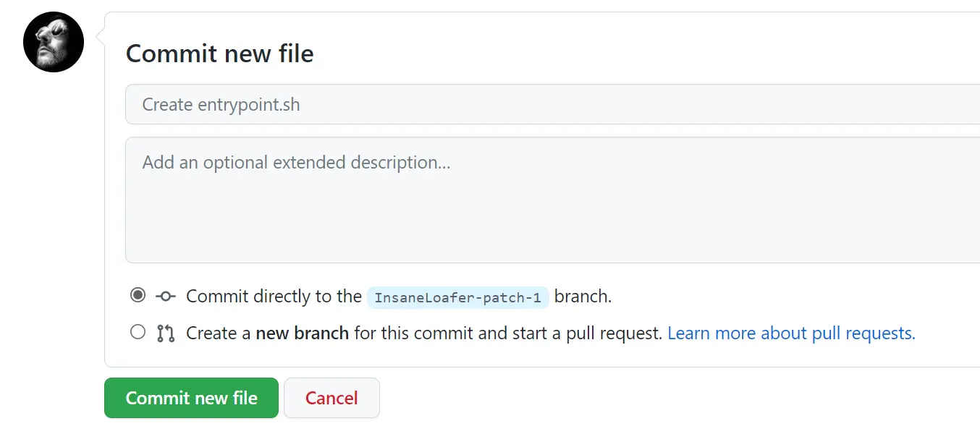Click the "Commit new file" heading
The width and height of the screenshot is (980, 434).
(x=219, y=54)
